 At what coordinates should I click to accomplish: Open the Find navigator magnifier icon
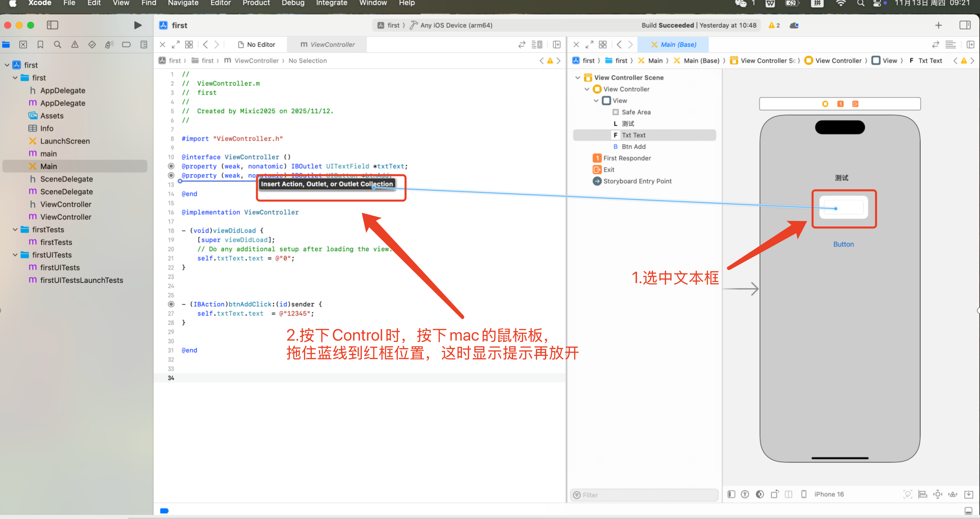[57, 45]
